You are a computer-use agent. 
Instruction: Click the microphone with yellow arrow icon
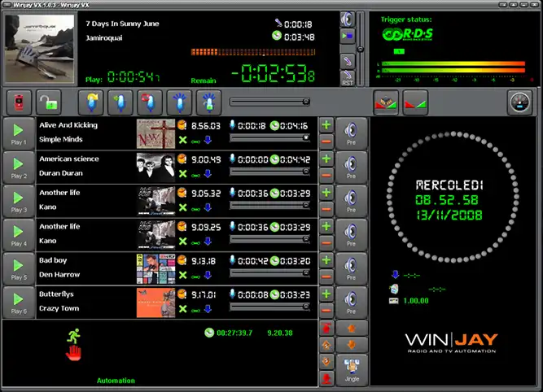pos(91,102)
